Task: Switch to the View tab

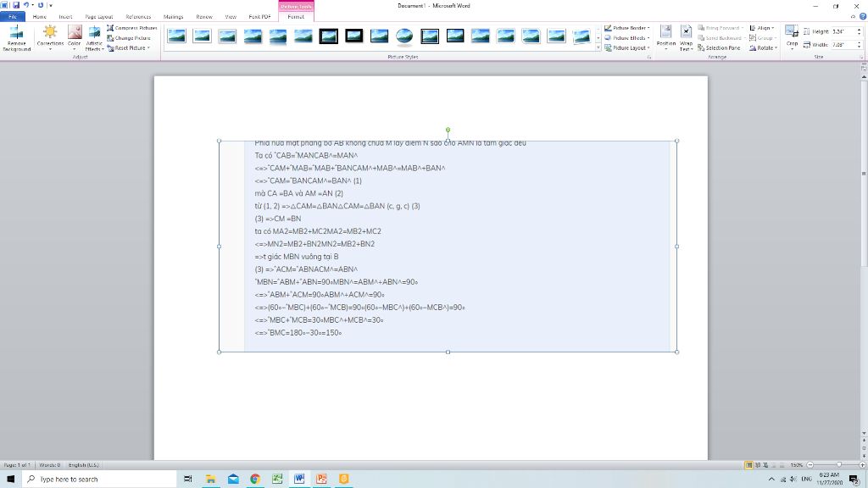Action: pos(231,17)
